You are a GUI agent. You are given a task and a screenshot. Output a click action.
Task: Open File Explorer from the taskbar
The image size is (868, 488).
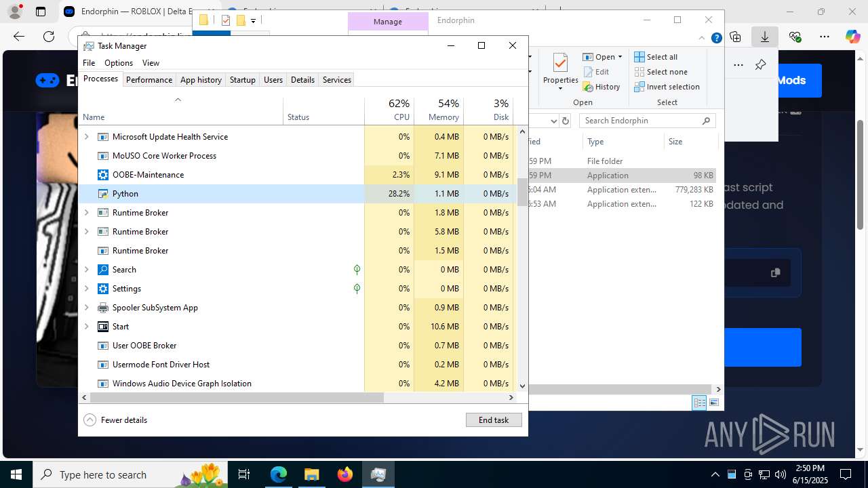[x=311, y=474]
